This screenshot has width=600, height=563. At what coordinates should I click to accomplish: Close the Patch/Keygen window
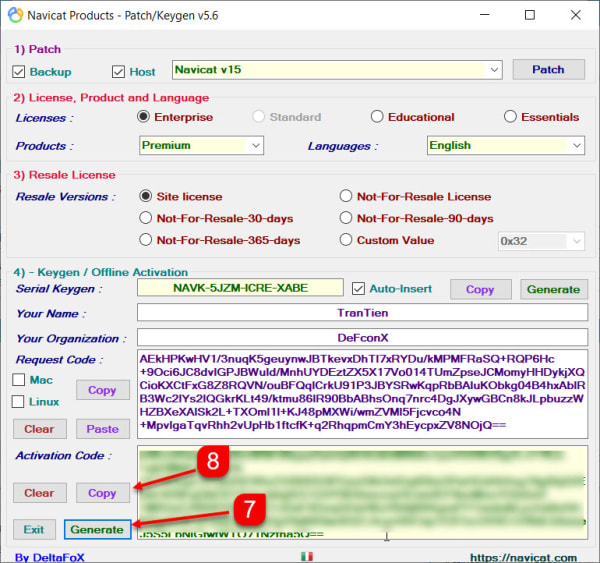(x=576, y=15)
